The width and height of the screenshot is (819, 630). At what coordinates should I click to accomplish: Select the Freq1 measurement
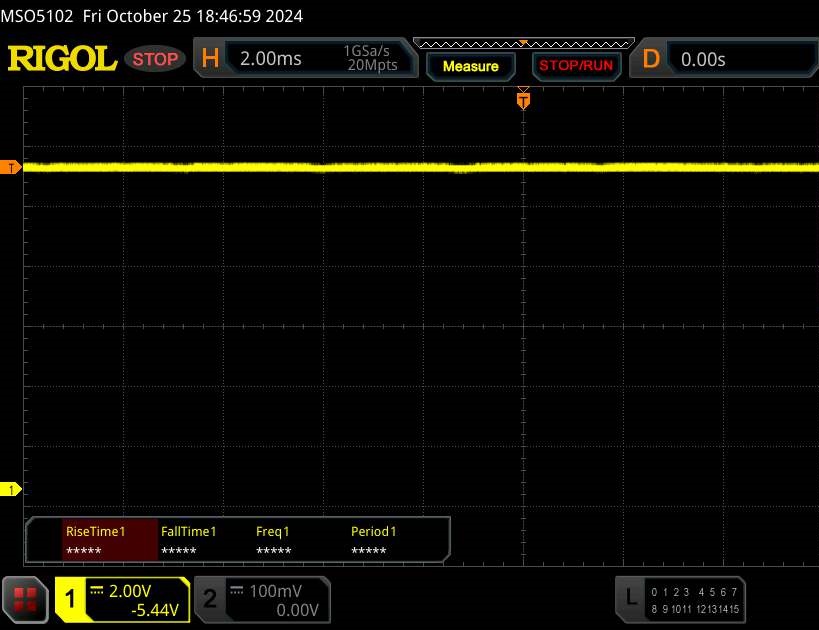click(x=274, y=540)
